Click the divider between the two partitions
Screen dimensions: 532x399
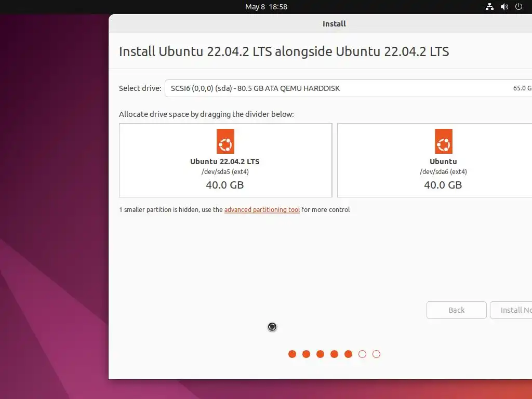(335, 160)
